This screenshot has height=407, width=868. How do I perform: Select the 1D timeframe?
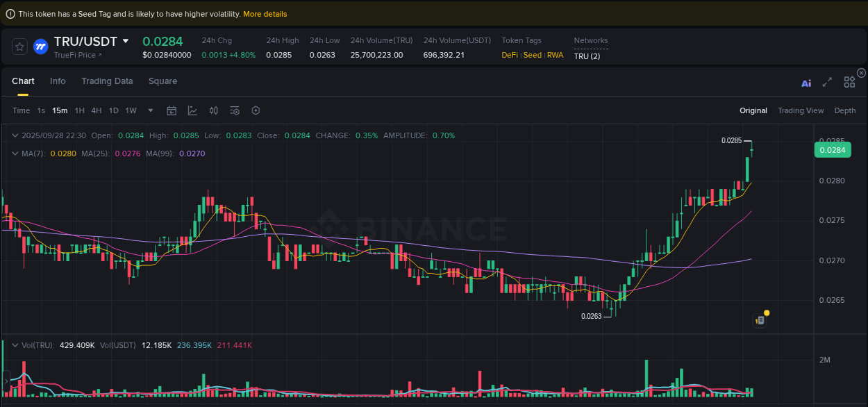113,110
